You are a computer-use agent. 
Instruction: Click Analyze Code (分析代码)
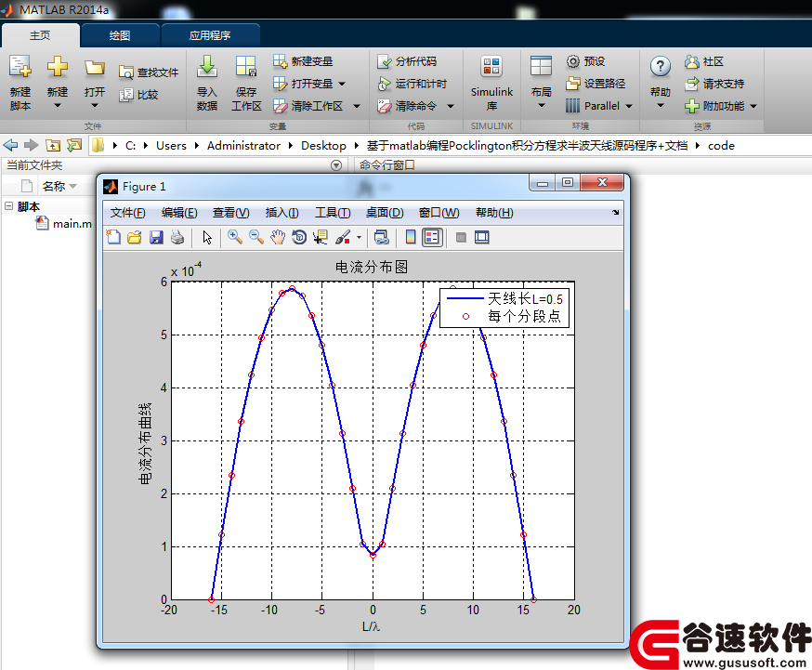pyautogui.click(x=407, y=61)
